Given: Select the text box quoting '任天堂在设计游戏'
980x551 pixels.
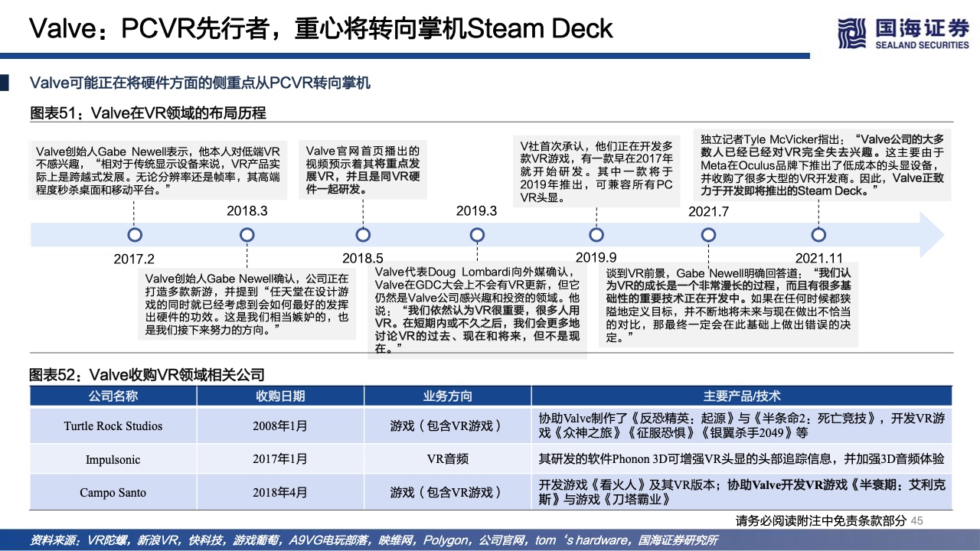Looking at the screenshot, I should coord(247,305).
